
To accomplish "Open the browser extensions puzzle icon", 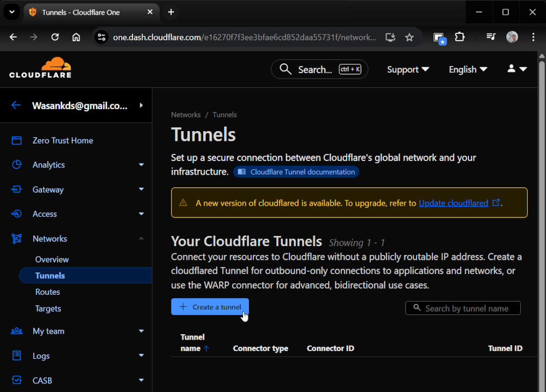I will (x=460, y=37).
